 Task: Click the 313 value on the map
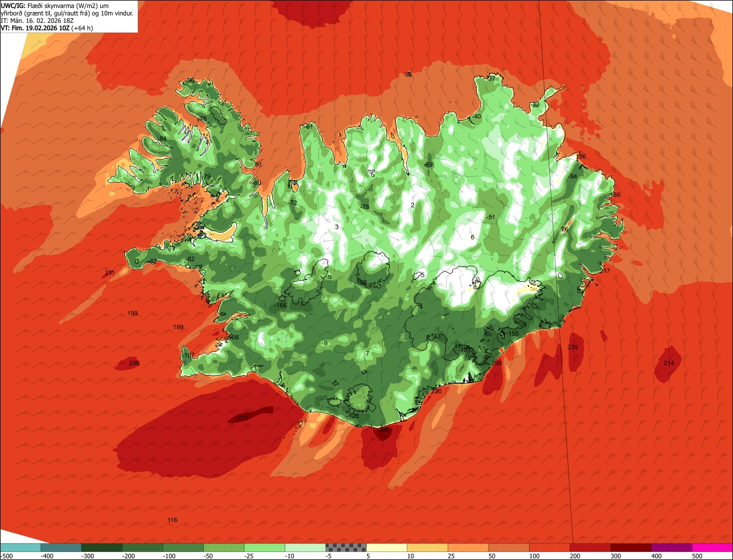coord(242,418)
